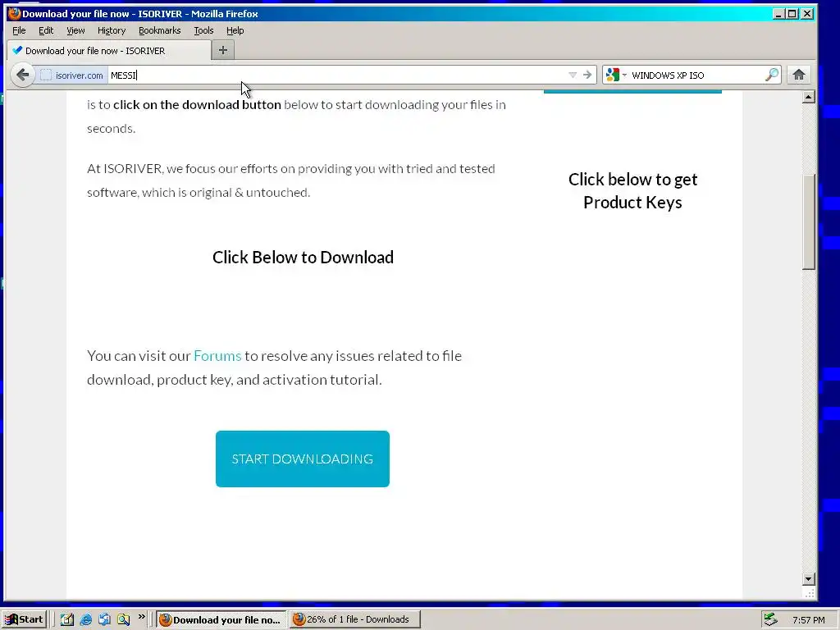Image resolution: width=840 pixels, height=630 pixels.
Task: Click the 7:57 PM clock
Action: coord(808,620)
